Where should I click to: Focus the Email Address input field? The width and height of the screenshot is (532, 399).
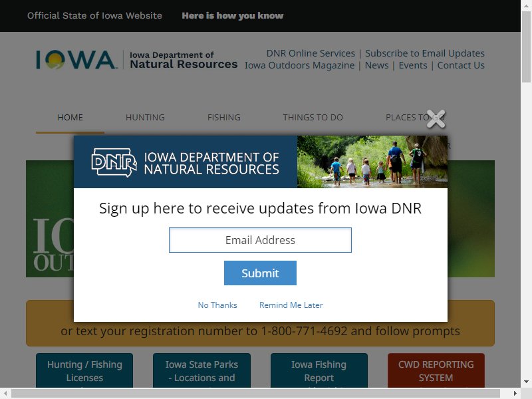coord(260,240)
